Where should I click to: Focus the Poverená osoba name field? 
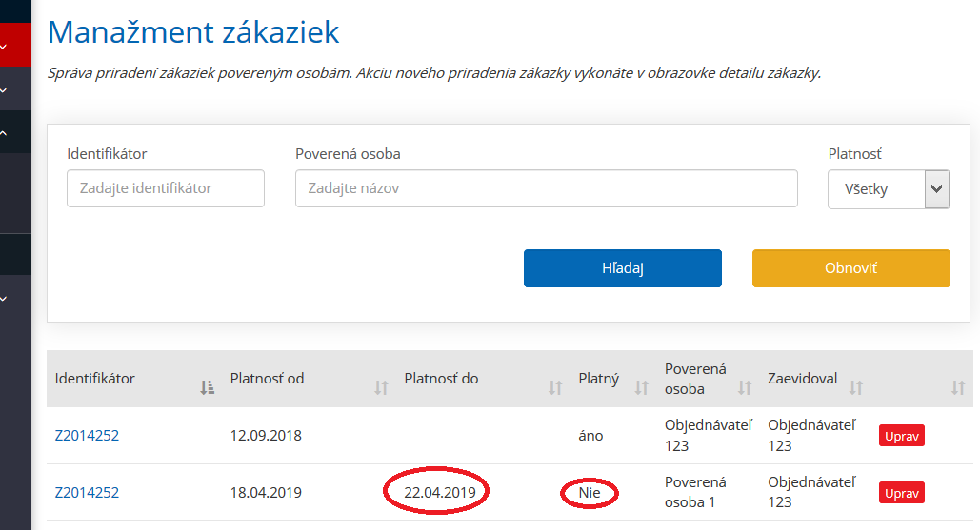[546, 188]
